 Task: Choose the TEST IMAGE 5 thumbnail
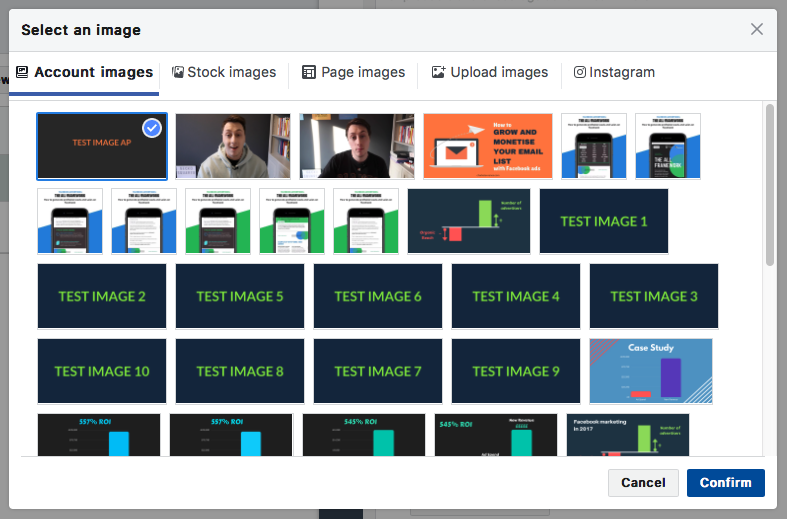tap(240, 296)
